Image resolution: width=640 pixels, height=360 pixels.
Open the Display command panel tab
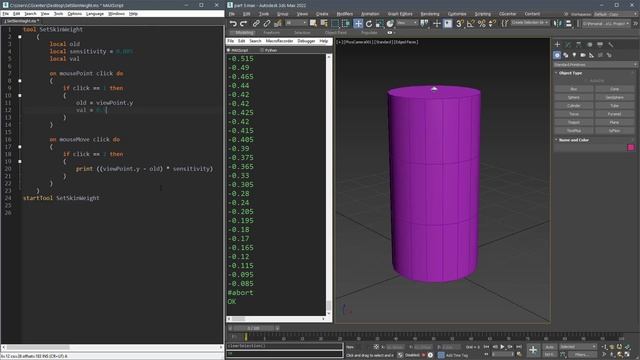click(600, 44)
